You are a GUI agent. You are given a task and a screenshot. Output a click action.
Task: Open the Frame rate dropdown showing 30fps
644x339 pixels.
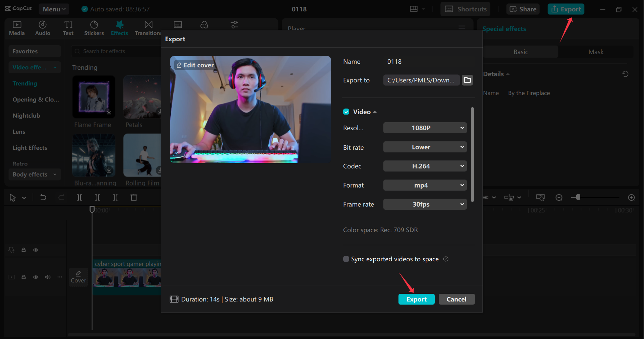pyautogui.click(x=425, y=204)
